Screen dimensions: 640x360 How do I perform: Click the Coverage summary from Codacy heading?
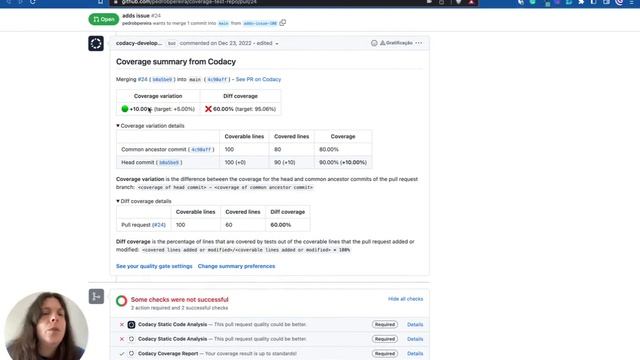coord(176,62)
